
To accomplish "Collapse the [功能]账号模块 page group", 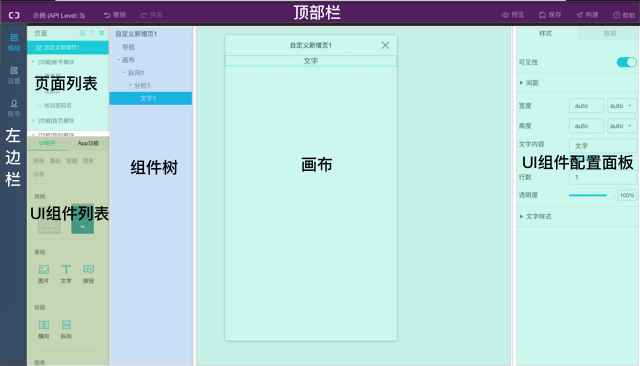I will [33, 62].
